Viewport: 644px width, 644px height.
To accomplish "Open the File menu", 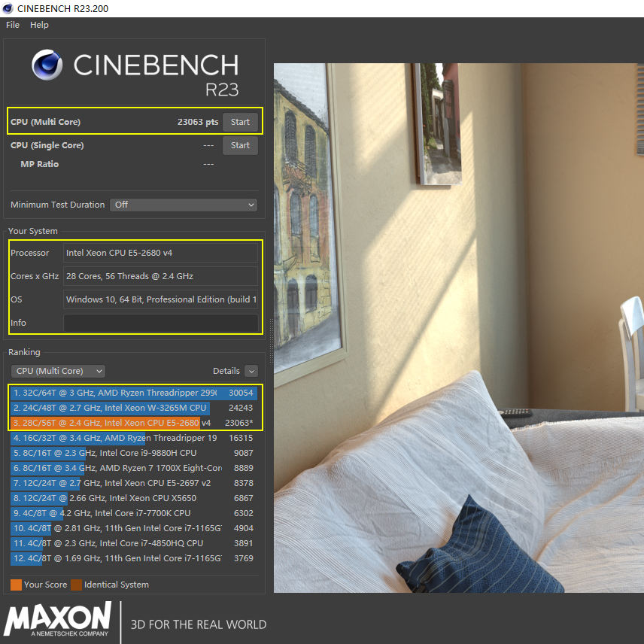I will coord(13,25).
